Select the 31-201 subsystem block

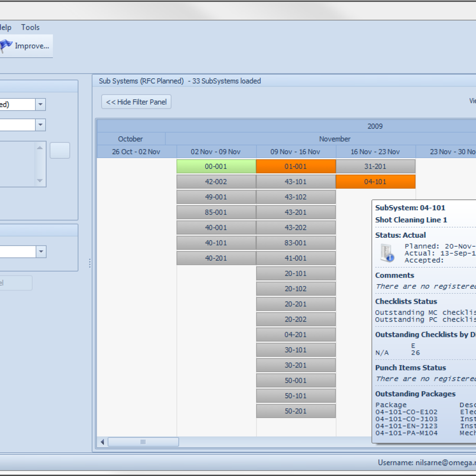(x=375, y=166)
